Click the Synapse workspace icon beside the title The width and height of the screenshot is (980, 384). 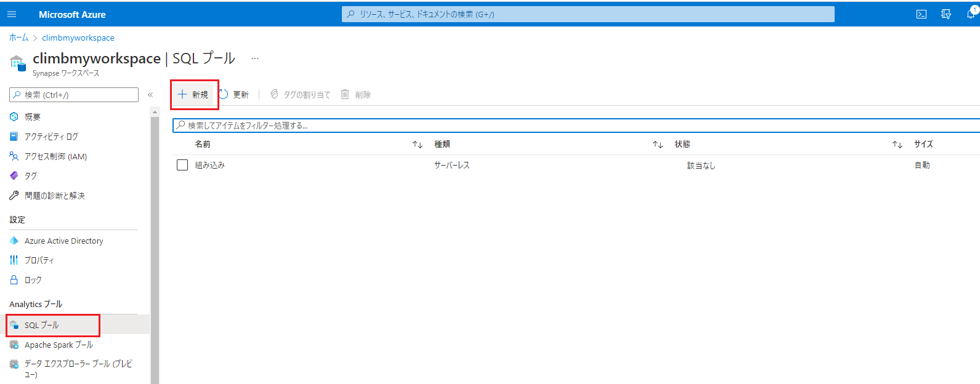click(x=17, y=63)
